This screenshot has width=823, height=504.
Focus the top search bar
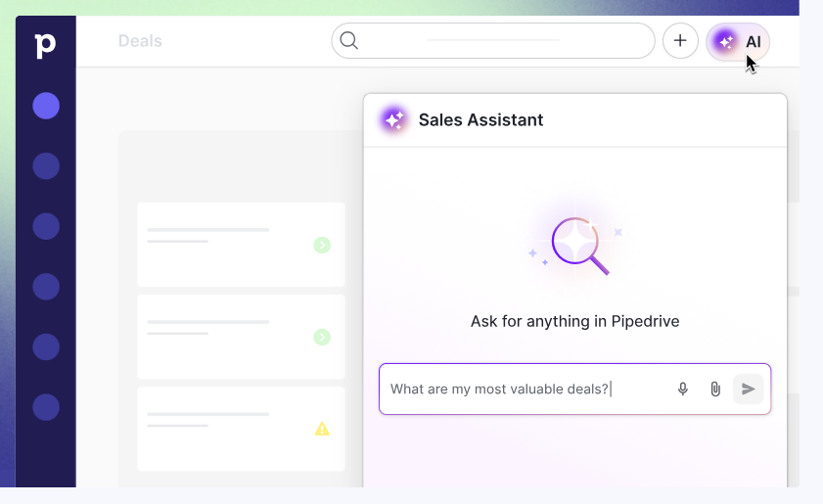point(493,40)
